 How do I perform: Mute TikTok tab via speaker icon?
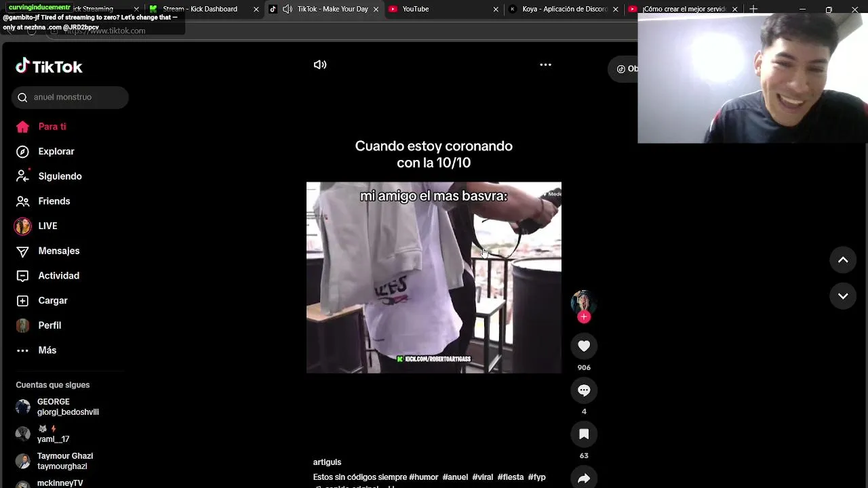click(x=288, y=9)
